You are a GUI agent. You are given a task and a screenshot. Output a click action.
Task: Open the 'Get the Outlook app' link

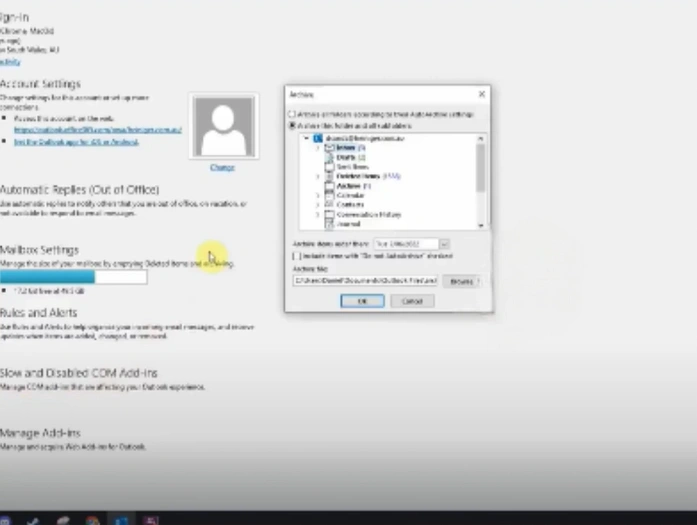(x=76, y=142)
